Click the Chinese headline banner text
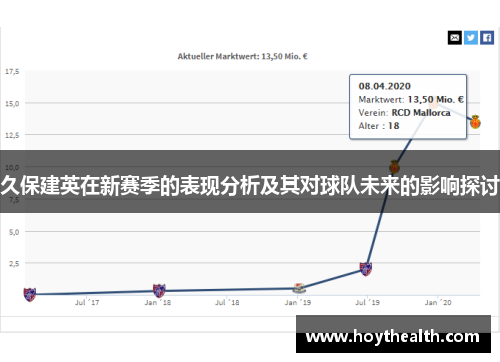The image size is (500, 362). click(x=250, y=185)
